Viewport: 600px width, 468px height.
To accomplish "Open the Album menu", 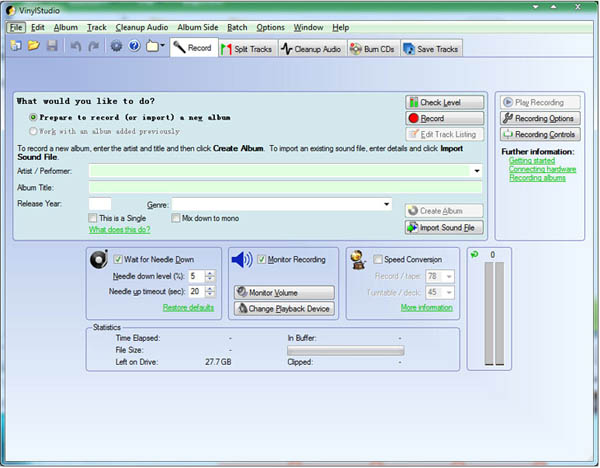I will 65,28.
